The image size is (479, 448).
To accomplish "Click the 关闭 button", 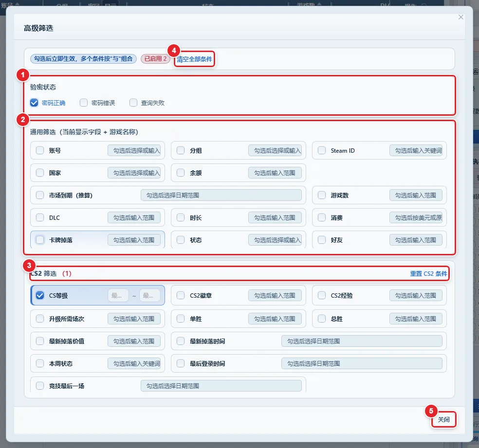I will (x=443, y=420).
